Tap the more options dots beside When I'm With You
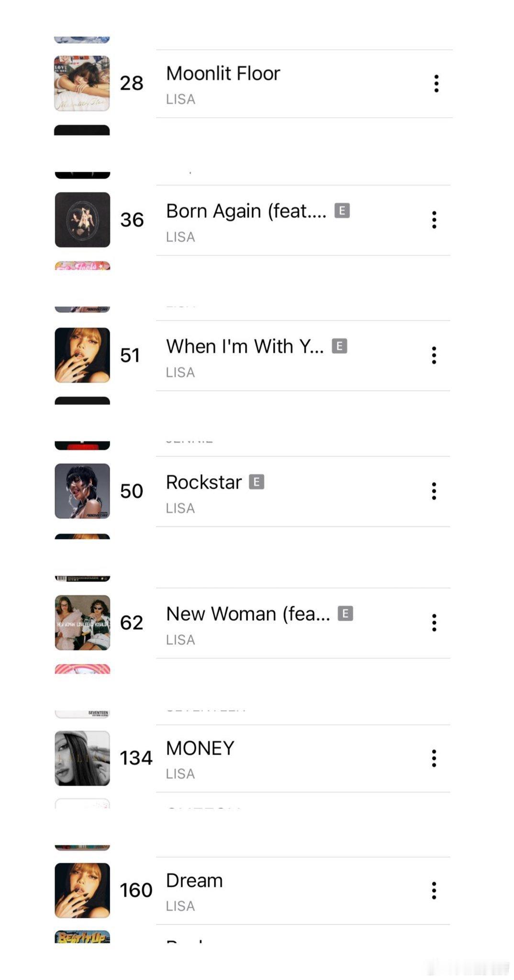 pos(434,355)
